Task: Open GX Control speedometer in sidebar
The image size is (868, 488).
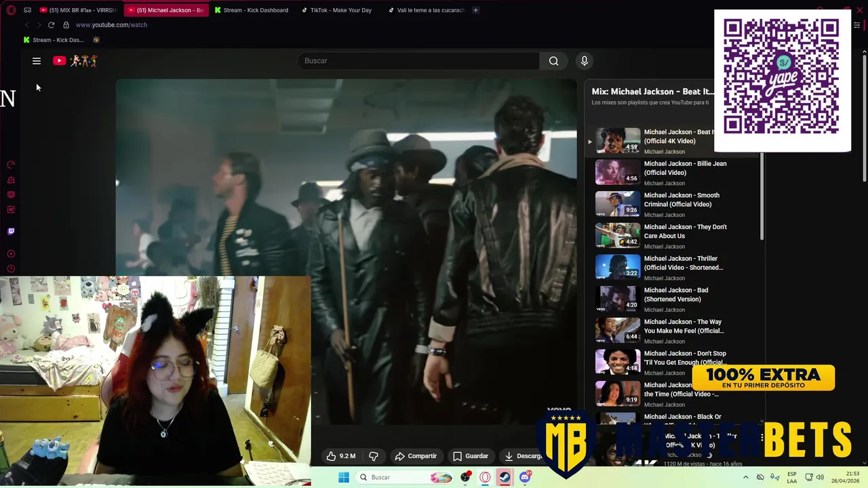Action: click(11, 165)
